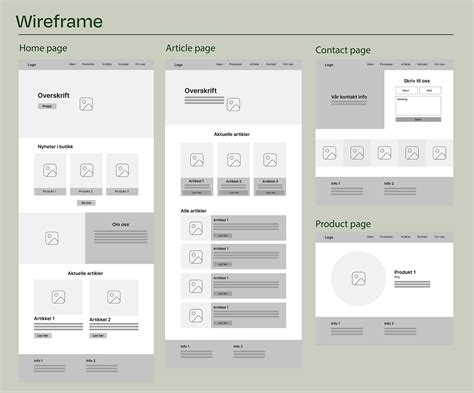
Task: Open the image placeholder above Produkt 1 label
Action: 50,170
